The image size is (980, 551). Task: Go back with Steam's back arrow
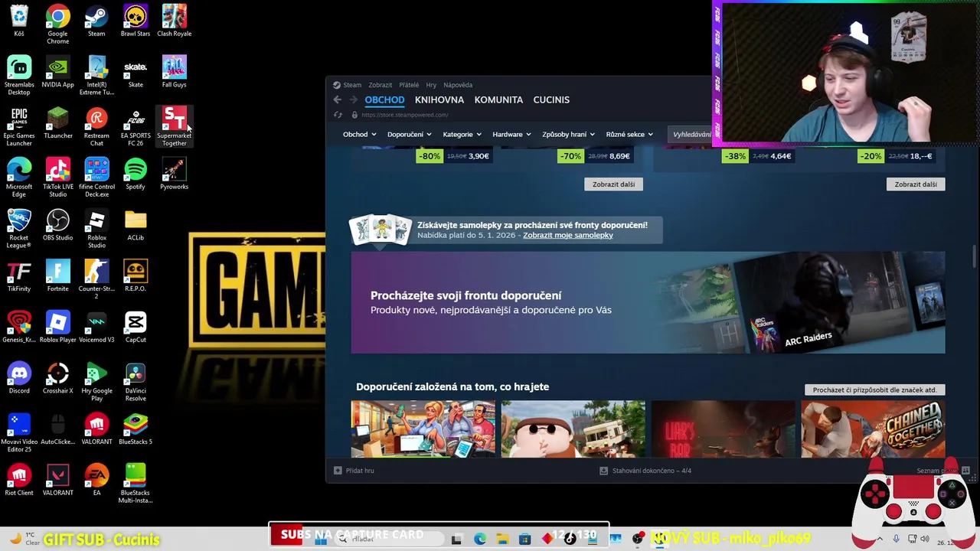338,99
